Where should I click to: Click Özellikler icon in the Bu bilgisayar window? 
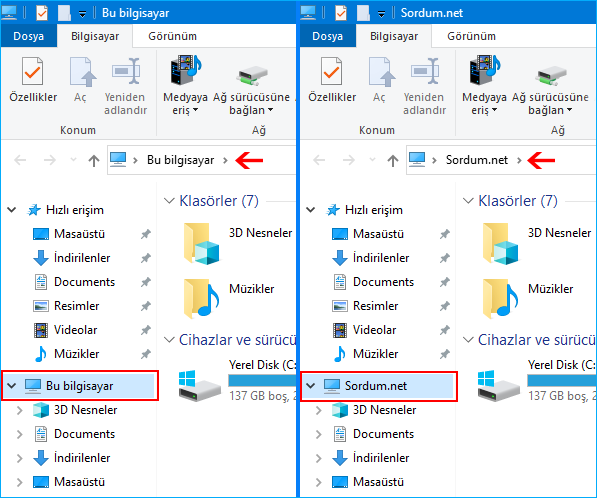(x=32, y=71)
